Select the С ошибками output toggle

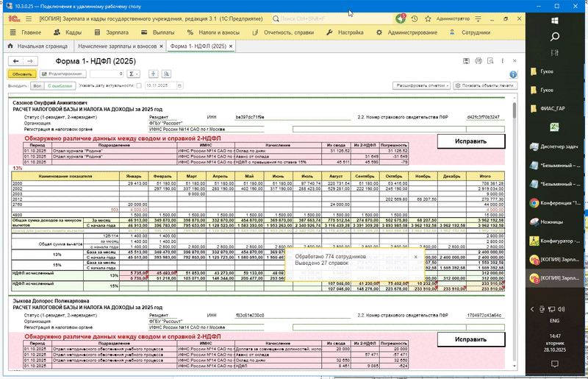[60, 85]
